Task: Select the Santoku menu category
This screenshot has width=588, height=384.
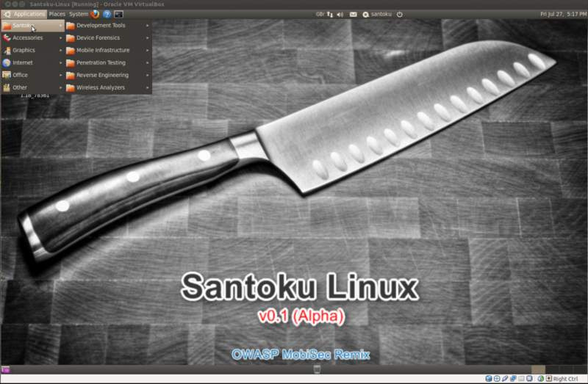Action: tap(32, 26)
